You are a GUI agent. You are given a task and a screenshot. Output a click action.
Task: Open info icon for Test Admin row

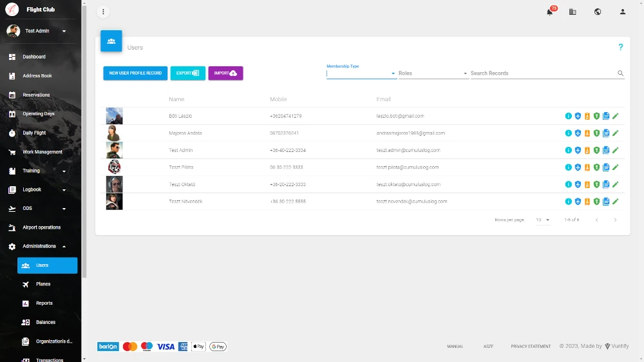[569, 150]
